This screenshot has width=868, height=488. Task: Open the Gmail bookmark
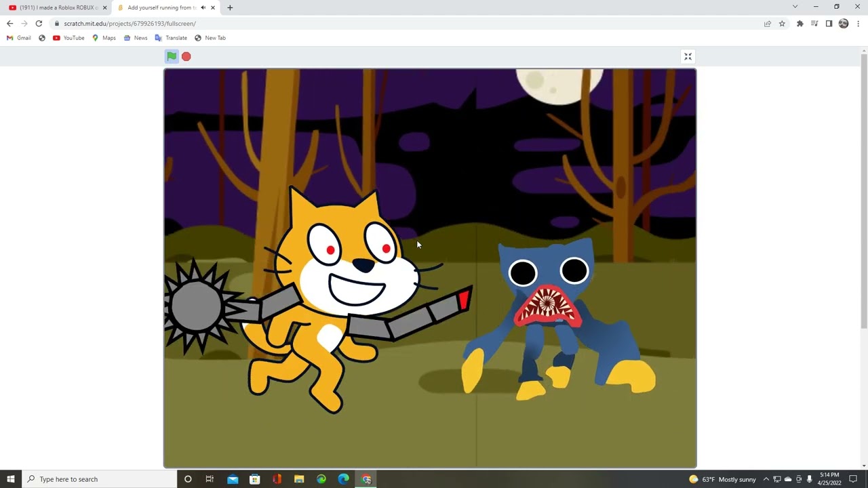(x=19, y=38)
